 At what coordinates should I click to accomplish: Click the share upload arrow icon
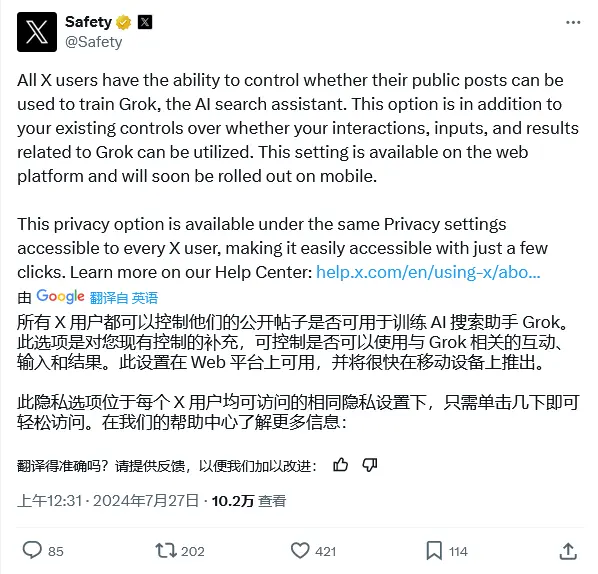click(568, 551)
